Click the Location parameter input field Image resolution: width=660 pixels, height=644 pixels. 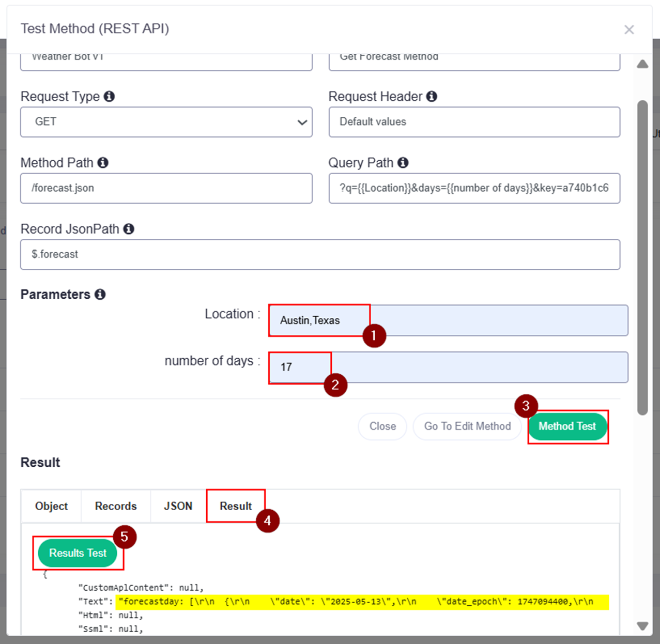pos(448,320)
